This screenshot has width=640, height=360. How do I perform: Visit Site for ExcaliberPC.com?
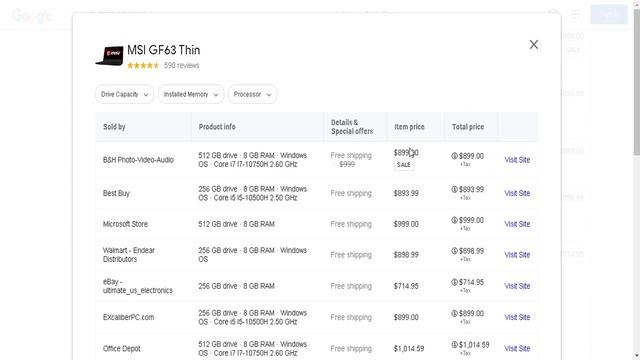click(x=517, y=317)
